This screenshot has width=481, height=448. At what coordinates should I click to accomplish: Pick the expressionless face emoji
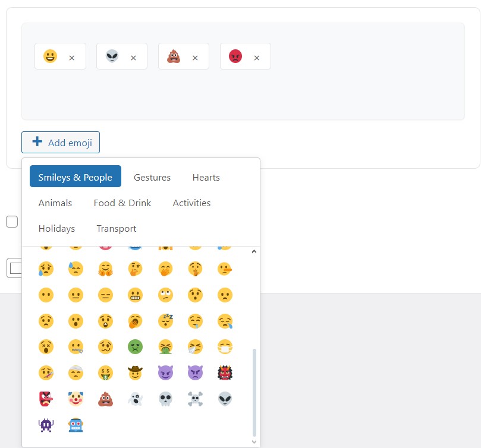pyautogui.click(x=105, y=295)
